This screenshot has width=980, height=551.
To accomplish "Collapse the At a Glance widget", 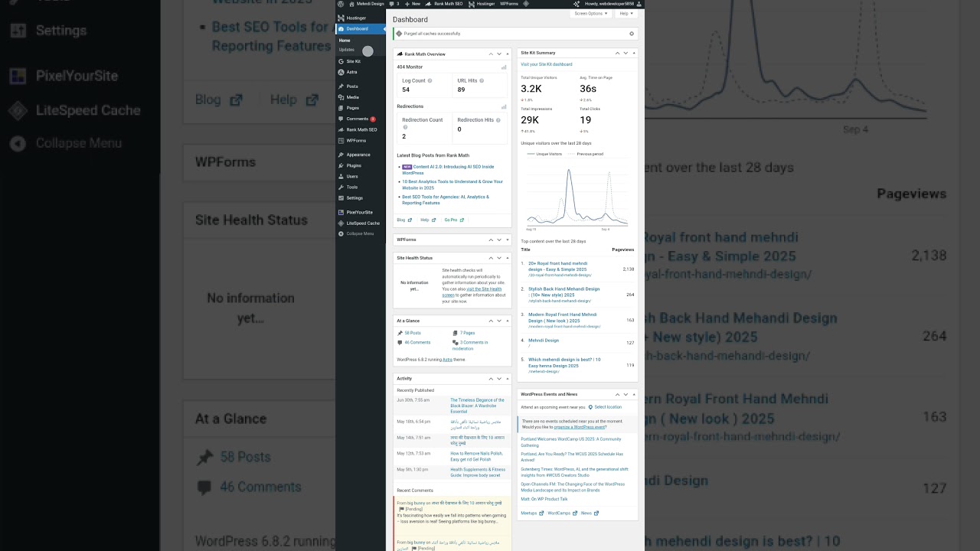I will pyautogui.click(x=507, y=321).
